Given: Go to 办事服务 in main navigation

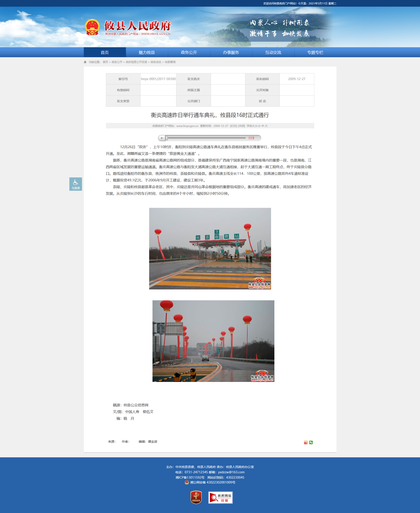Looking at the screenshot, I should click(x=231, y=52).
